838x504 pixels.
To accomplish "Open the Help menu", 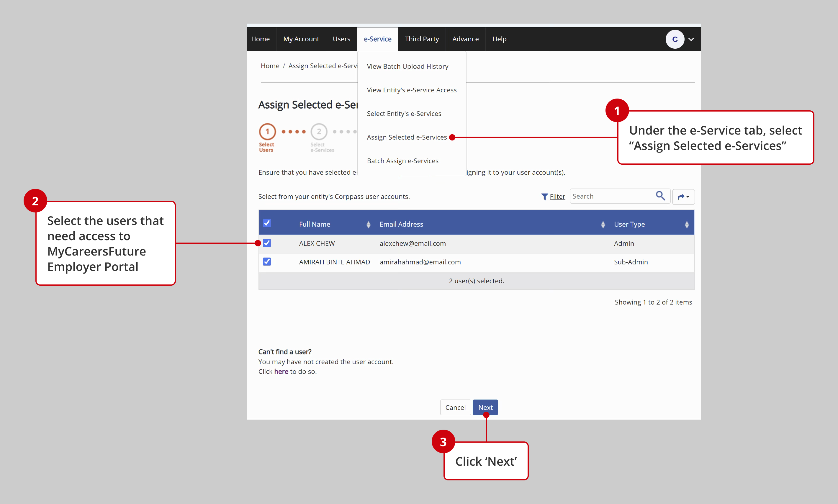I will coord(499,39).
